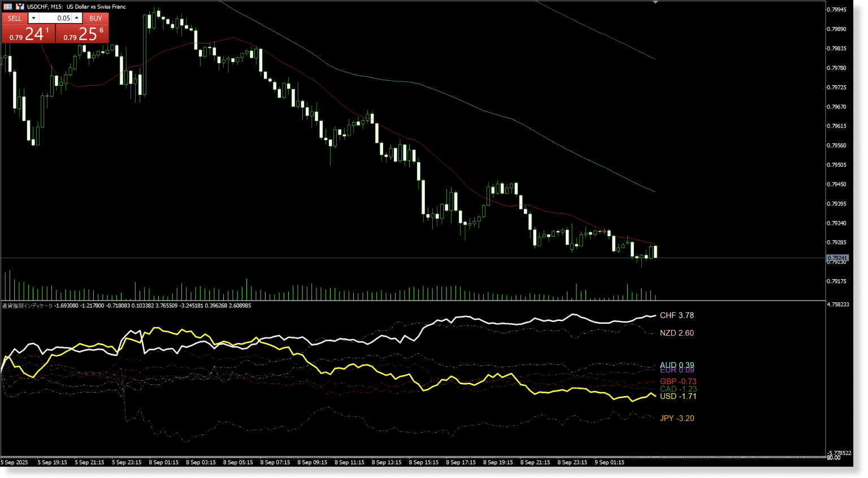The height and width of the screenshot is (478, 868).
Task: Decrease lot size using the down arrow
Action: click(x=33, y=18)
